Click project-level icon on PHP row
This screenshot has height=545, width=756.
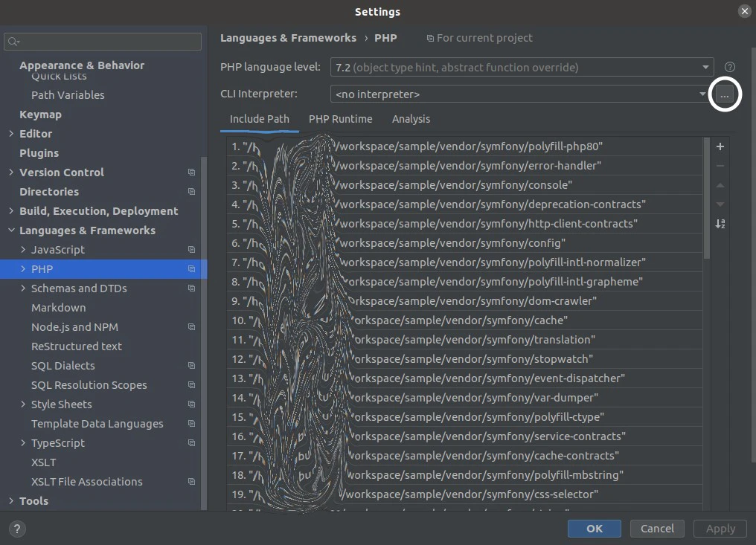coord(191,269)
